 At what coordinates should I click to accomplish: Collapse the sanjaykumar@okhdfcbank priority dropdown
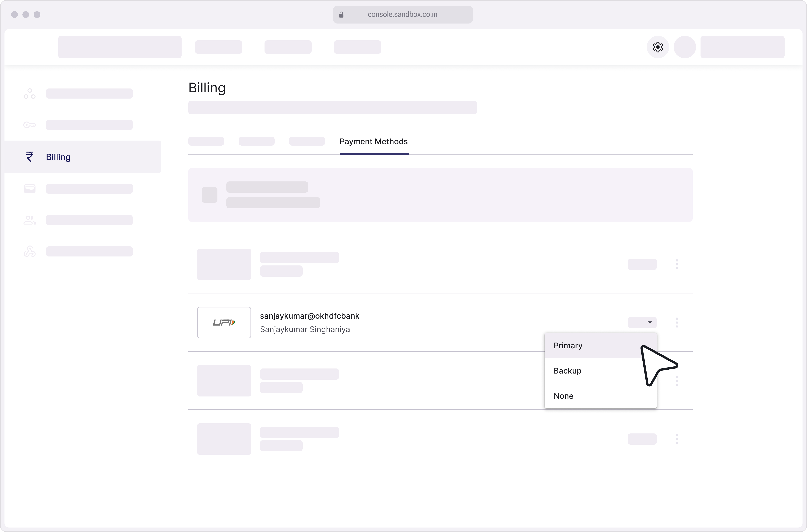(x=642, y=322)
